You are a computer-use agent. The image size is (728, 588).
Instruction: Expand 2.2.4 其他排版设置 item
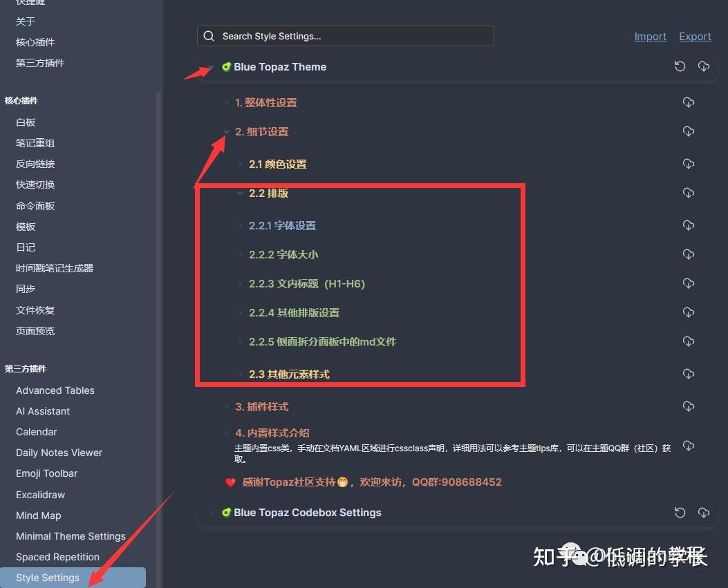click(240, 313)
